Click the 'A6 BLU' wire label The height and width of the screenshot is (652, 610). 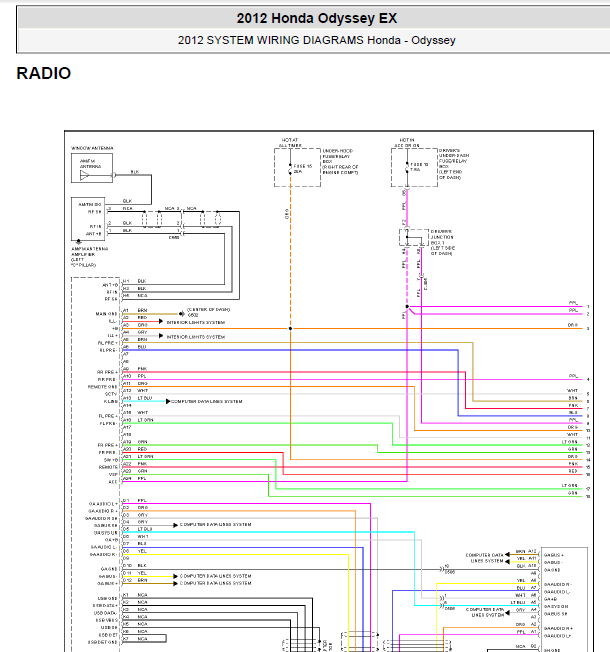coord(135,346)
